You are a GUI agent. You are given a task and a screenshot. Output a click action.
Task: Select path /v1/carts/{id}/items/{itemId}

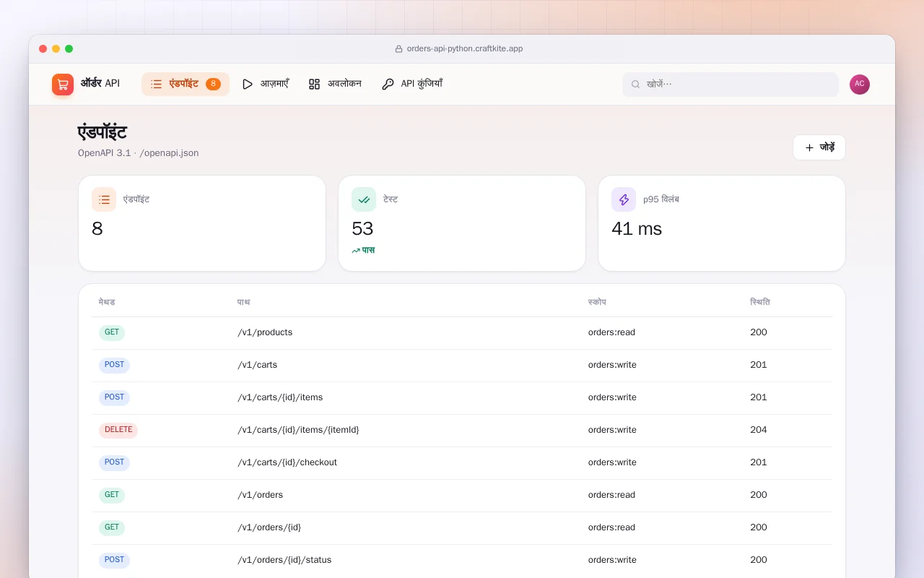pyautogui.click(x=298, y=430)
